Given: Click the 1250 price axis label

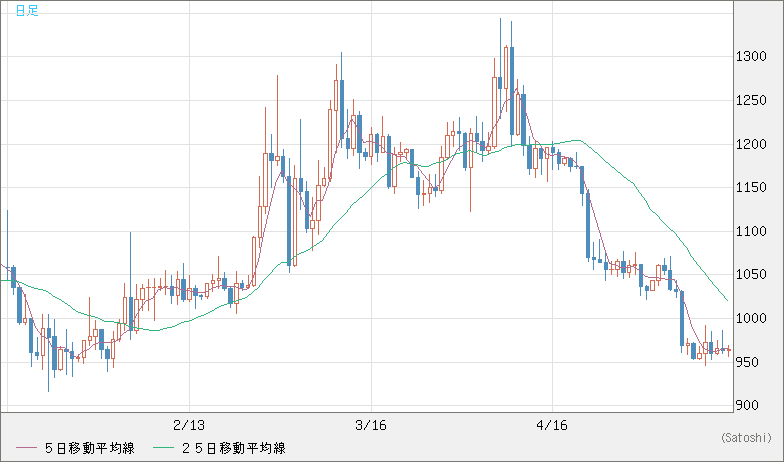Looking at the screenshot, I should (751, 100).
